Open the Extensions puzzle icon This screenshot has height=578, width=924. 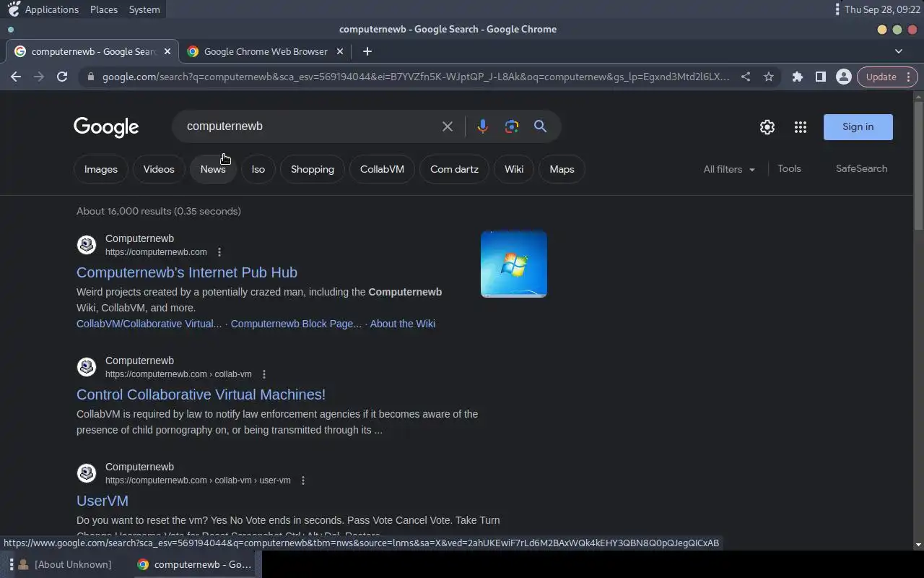(x=798, y=77)
